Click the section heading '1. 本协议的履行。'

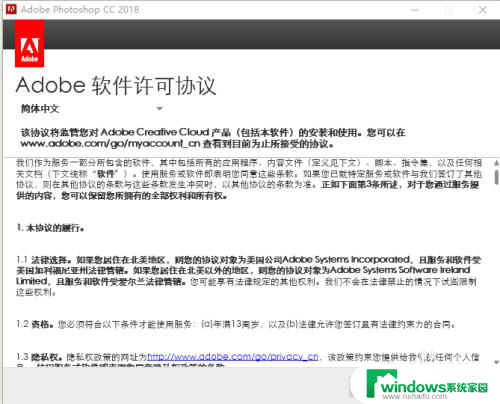click(x=50, y=228)
